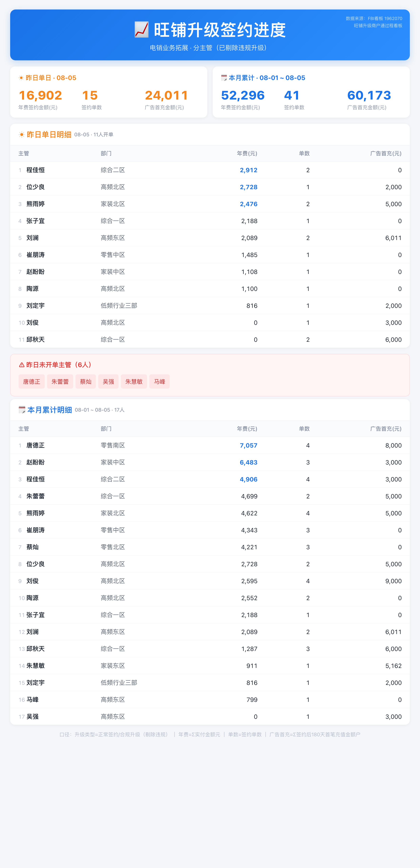420x868 pixels.
Task: Click the 家装东区 department cell
Action: click(x=113, y=666)
